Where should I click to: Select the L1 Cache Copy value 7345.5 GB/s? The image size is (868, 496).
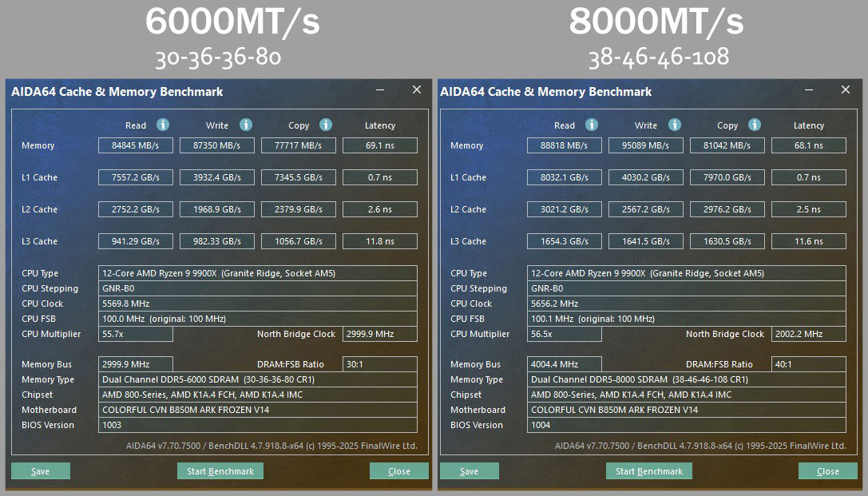tap(299, 177)
